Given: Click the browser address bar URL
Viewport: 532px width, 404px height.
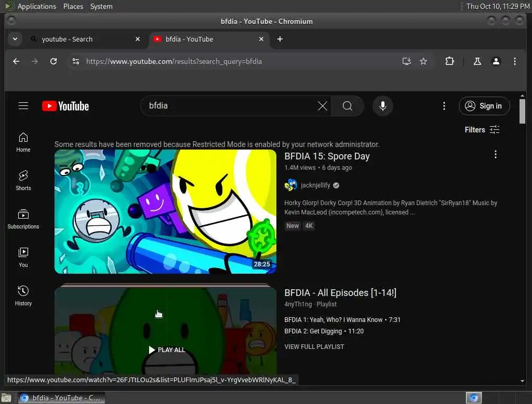Looking at the screenshot, I should coord(174,61).
